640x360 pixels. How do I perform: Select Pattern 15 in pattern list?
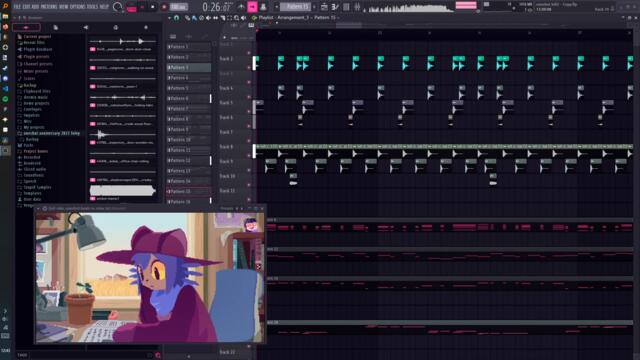(189, 191)
